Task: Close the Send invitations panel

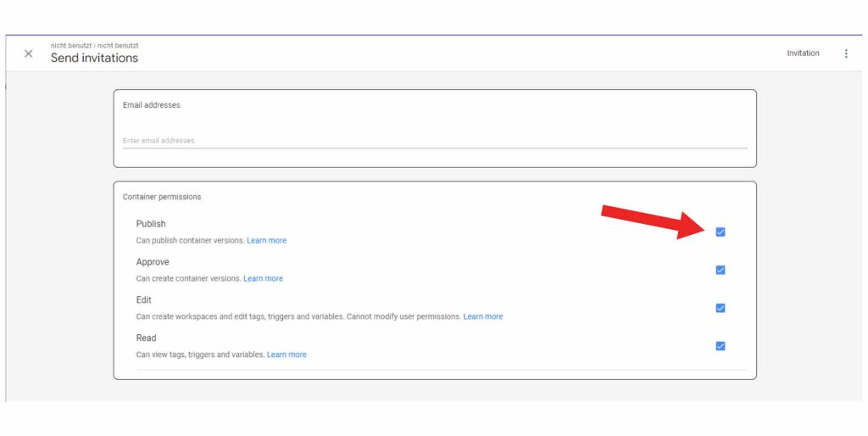Action: [28, 53]
